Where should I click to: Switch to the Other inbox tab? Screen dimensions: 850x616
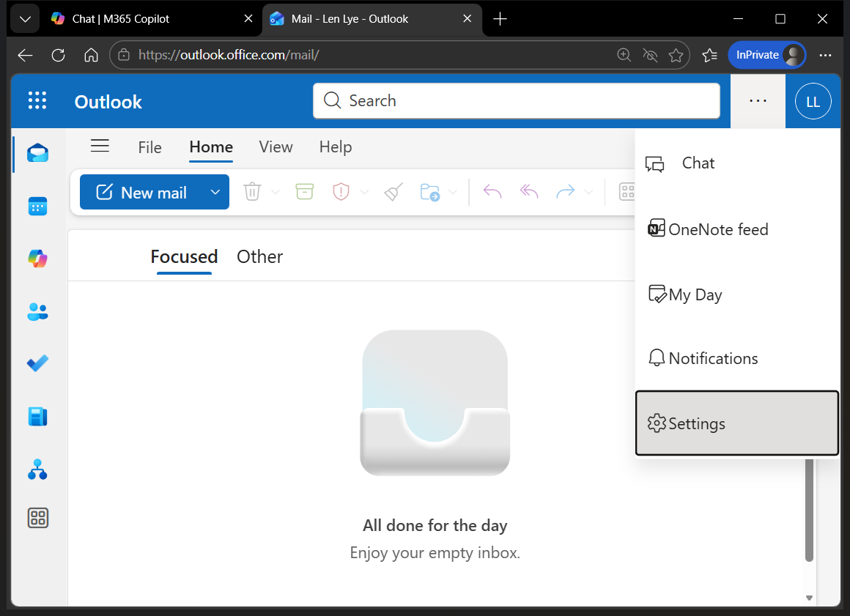(259, 256)
